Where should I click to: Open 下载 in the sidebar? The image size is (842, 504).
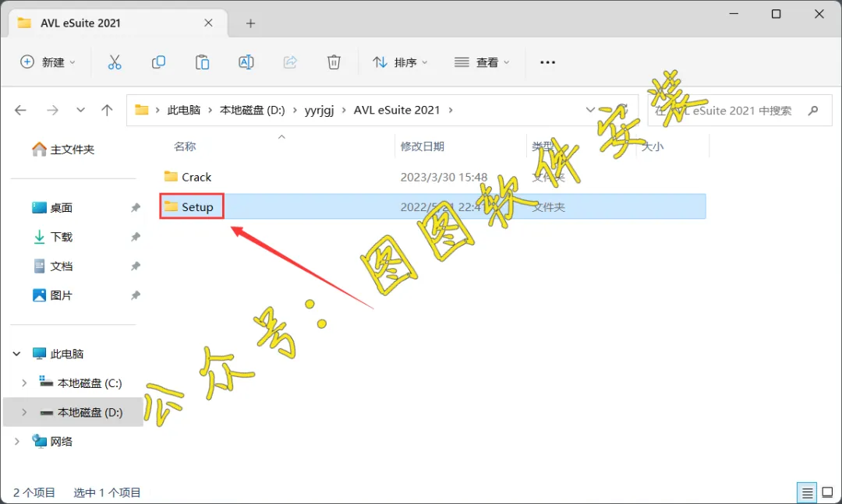[x=52, y=237]
